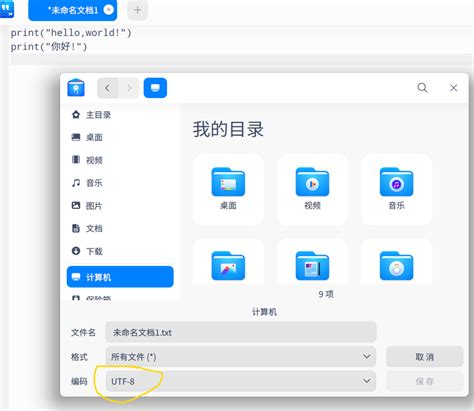Open the 视频 folder icon
This screenshot has height=411, width=474.
312,182
